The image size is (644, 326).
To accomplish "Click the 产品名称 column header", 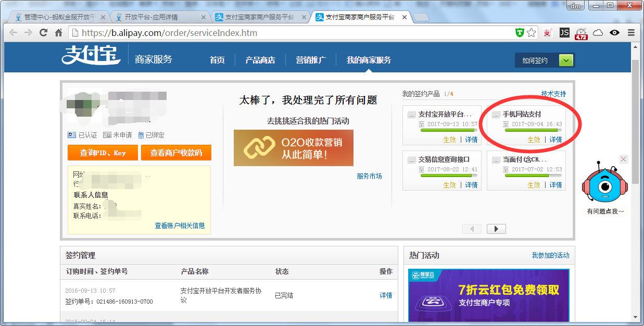I will [x=195, y=271].
